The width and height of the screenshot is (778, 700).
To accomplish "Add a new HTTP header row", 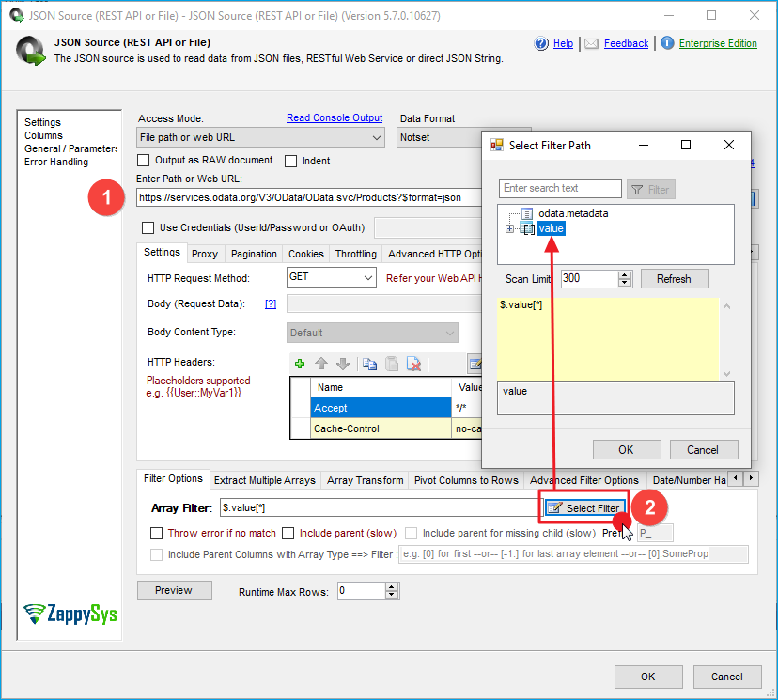I will 300,364.
